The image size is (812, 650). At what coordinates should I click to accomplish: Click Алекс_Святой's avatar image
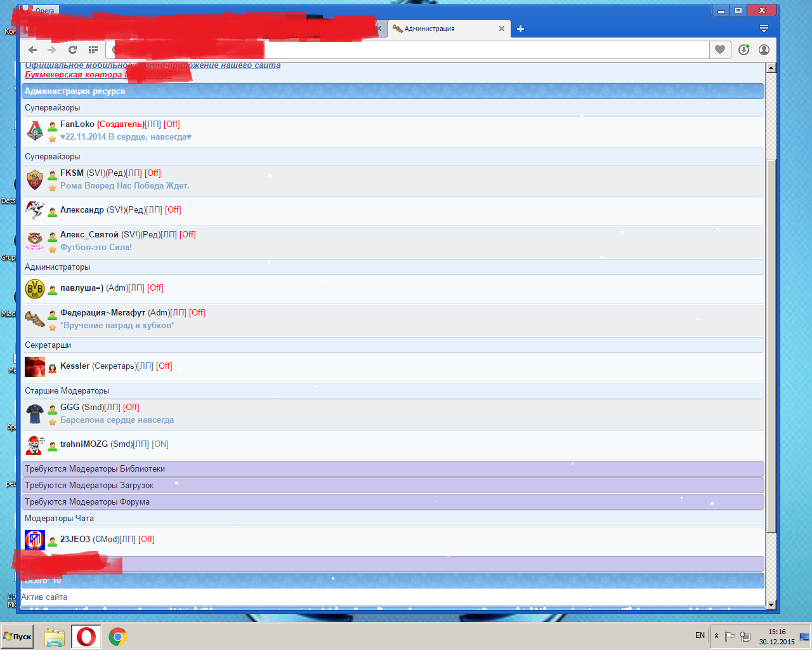pyautogui.click(x=35, y=241)
